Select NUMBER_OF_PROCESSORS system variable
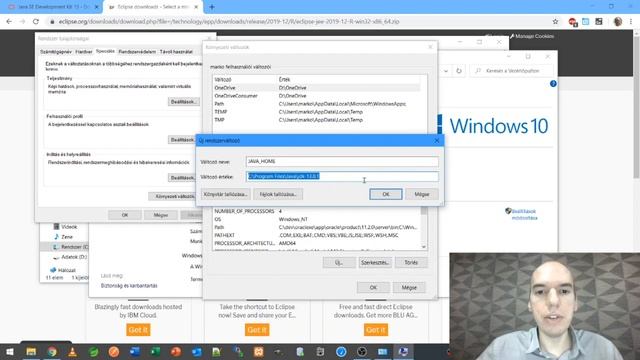This screenshot has height=360, width=640. [x=316, y=211]
